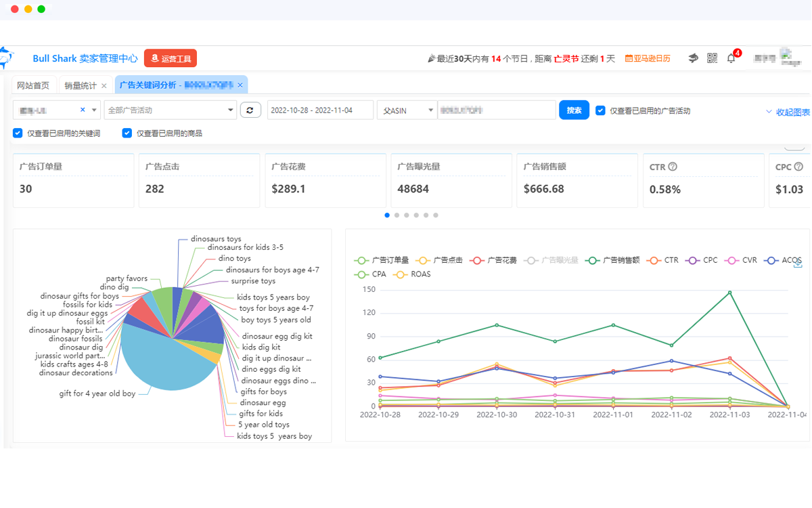Viewport: 812px width, 508px height.
Task: Enable greyed 广告曝光量 legend series
Action: pyautogui.click(x=551, y=260)
